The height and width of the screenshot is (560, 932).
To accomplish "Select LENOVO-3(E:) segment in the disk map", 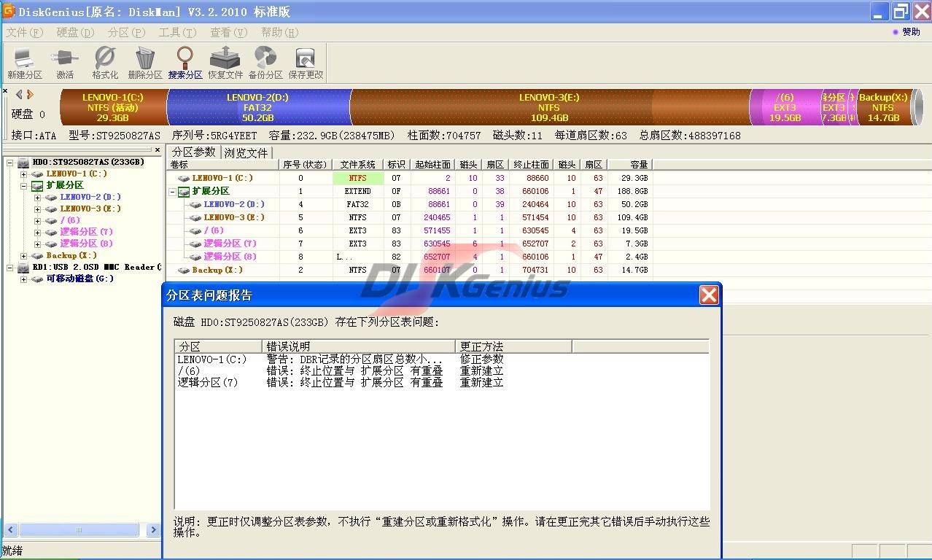I will (x=550, y=107).
